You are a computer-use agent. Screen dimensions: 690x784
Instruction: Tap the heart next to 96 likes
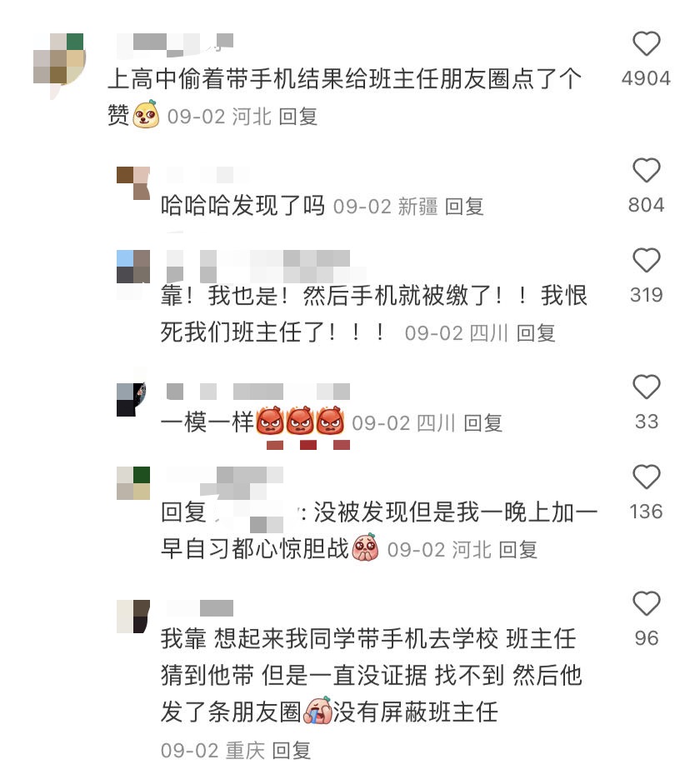pos(647,603)
